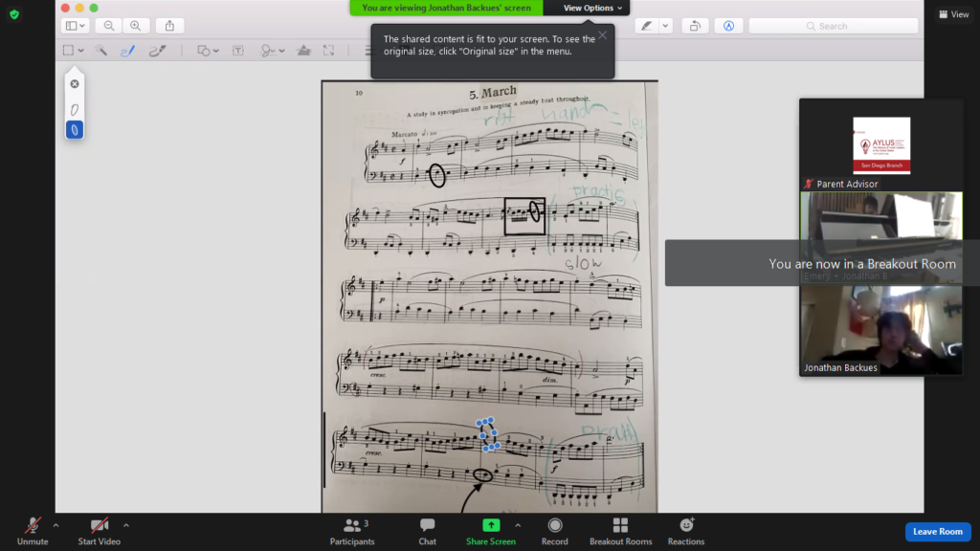The width and height of the screenshot is (980, 551).
Task: Click the Leave Room button
Action: click(938, 531)
